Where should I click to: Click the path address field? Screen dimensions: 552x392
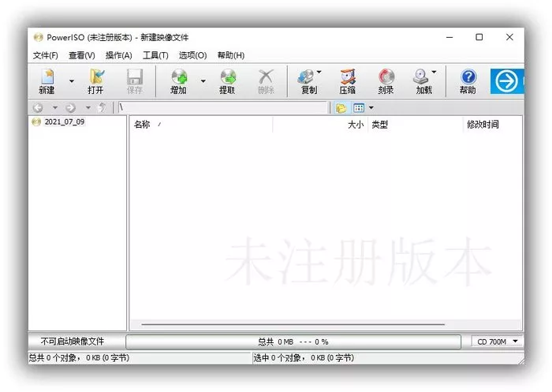(223, 107)
